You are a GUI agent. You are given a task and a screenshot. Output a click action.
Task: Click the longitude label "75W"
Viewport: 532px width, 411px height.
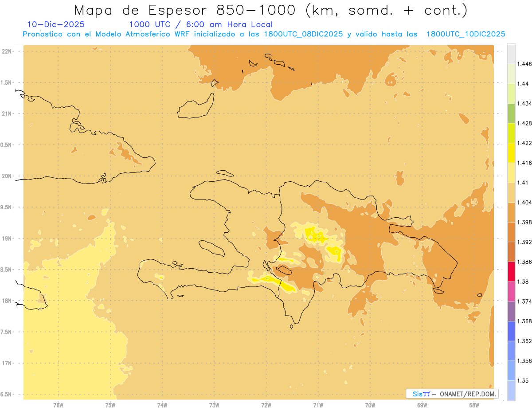coord(110,405)
